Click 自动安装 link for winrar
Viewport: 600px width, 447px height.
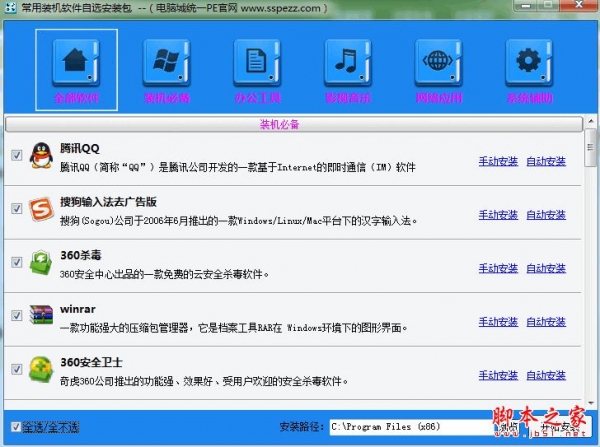[x=546, y=322]
